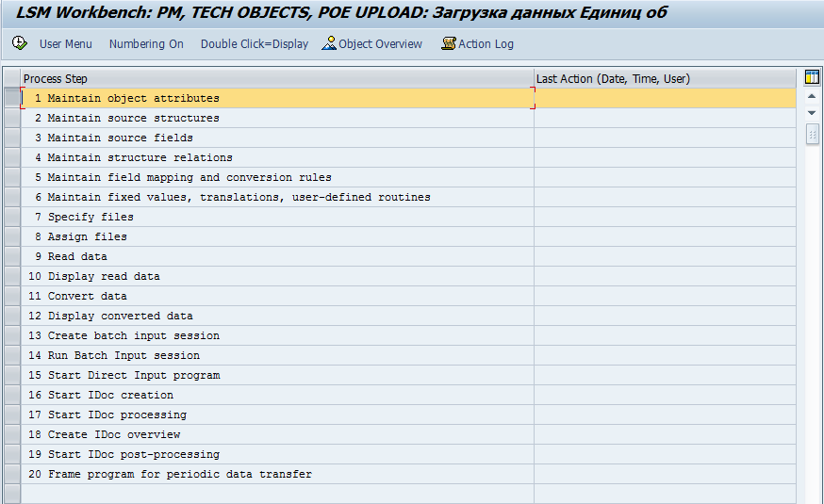Click the scrollbar up arrow
Screen dimensions: 824x504
(812, 97)
